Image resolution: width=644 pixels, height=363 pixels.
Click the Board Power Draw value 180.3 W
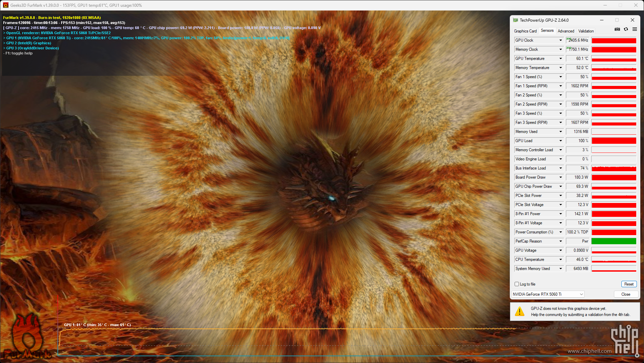(x=578, y=177)
